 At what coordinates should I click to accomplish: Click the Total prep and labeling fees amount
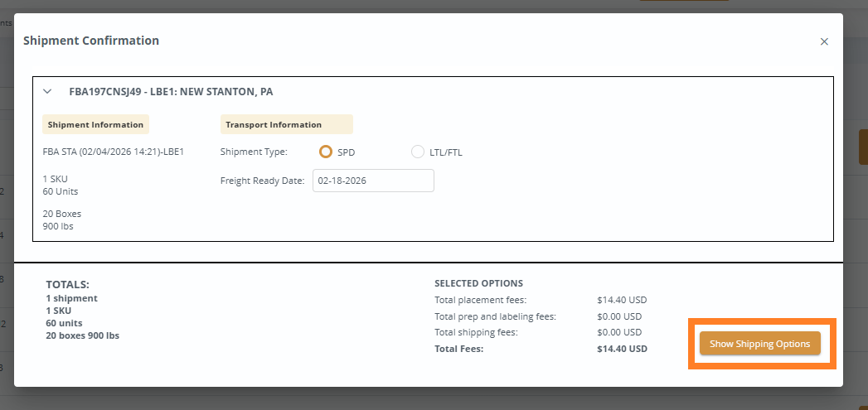click(x=618, y=316)
